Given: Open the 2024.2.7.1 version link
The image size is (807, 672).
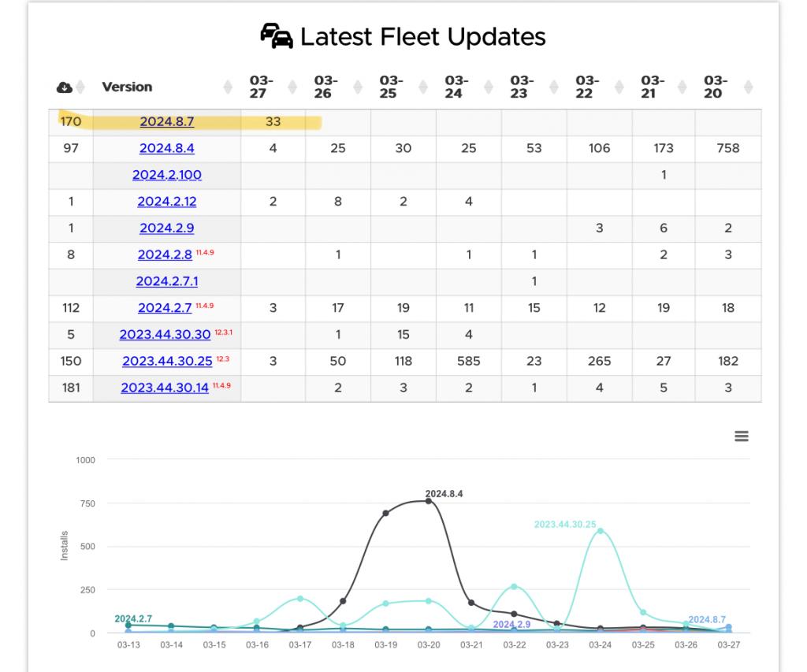Looking at the screenshot, I should (x=167, y=281).
